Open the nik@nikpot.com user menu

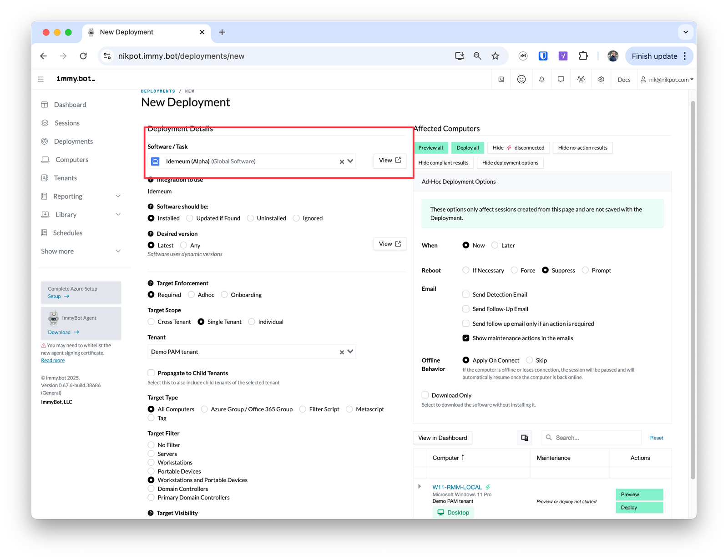click(x=667, y=80)
